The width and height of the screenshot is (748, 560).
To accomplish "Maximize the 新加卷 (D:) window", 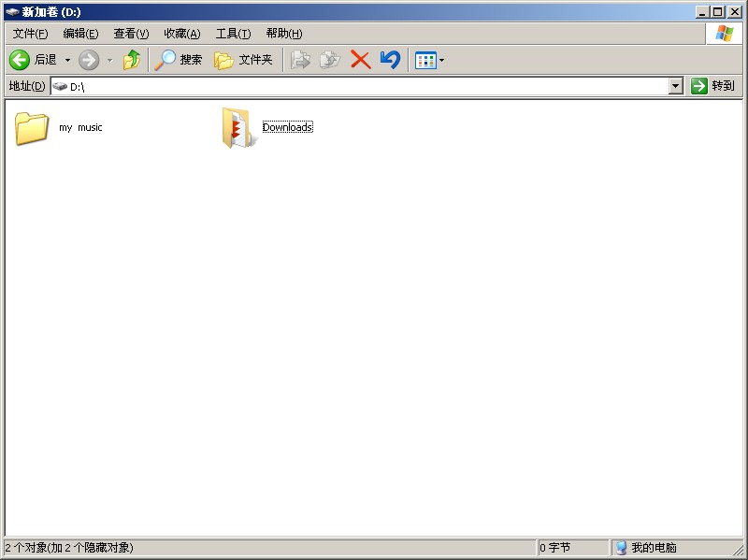I will 717,12.
